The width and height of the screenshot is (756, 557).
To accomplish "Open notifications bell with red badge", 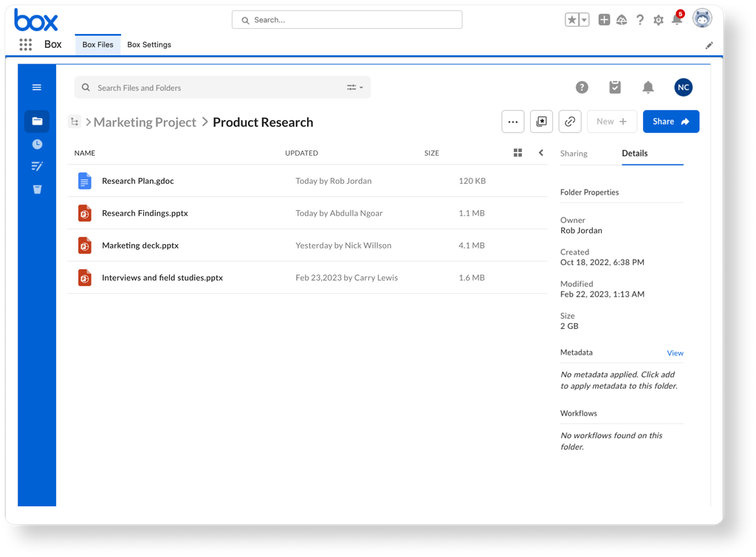I will 676,20.
